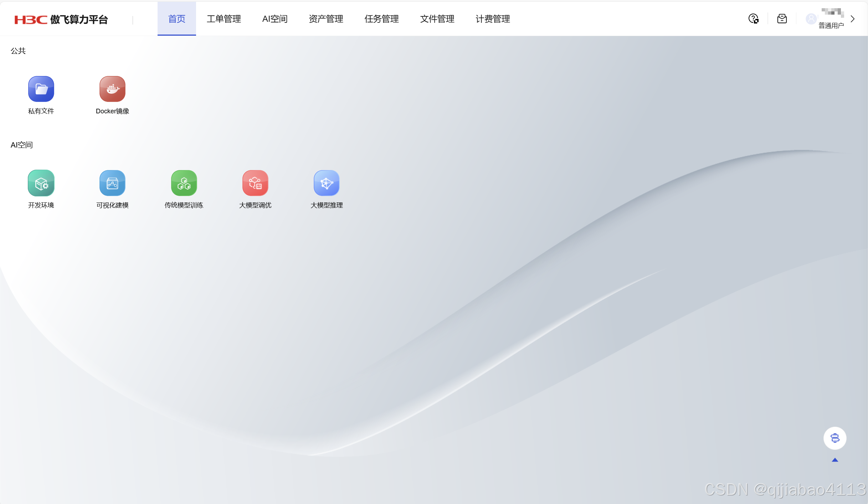This screenshot has height=504, width=868.
Task: Launch the 开发环境 app icon
Action: tap(41, 183)
